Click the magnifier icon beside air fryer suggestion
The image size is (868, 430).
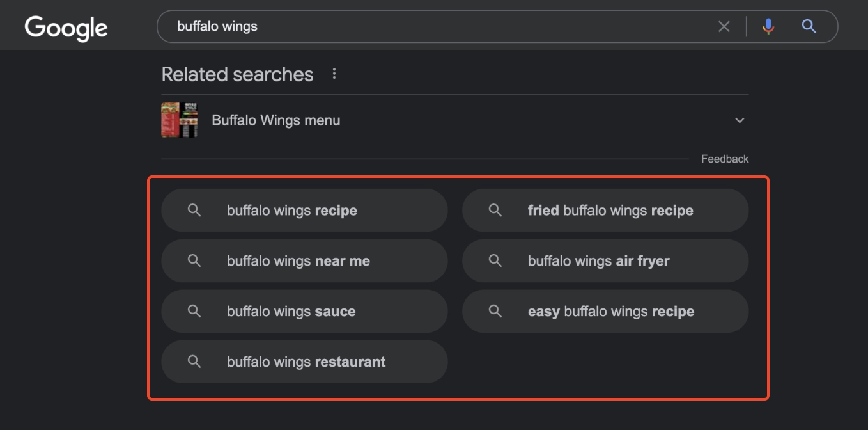[x=495, y=260]
